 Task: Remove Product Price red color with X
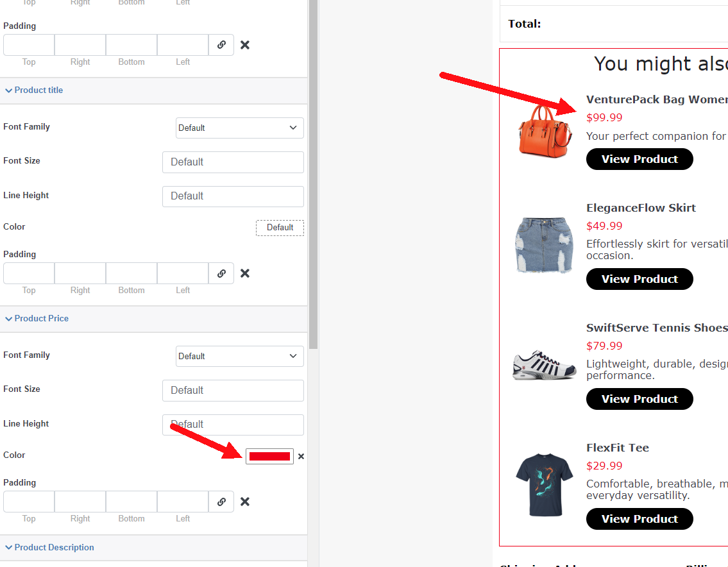[301, 456]
